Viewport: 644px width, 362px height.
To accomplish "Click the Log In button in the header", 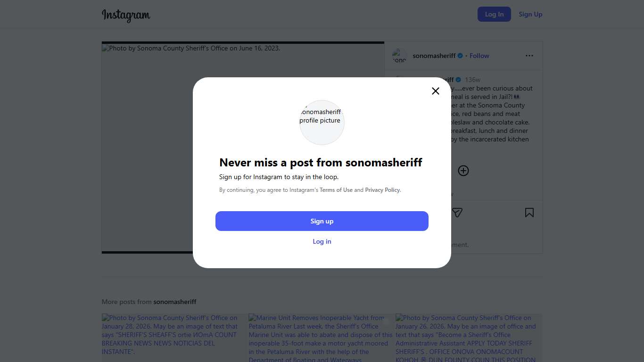I will pyautogui.click(x=494, y=14).
